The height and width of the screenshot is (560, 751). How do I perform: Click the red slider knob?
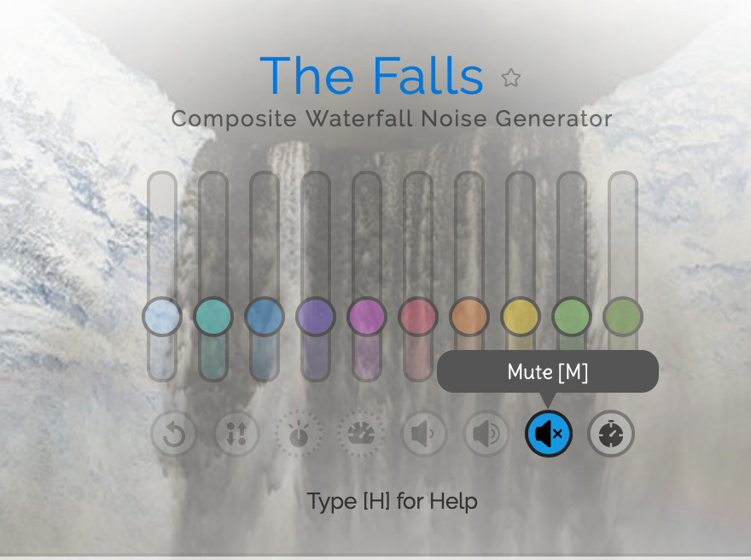coord(418,317)
